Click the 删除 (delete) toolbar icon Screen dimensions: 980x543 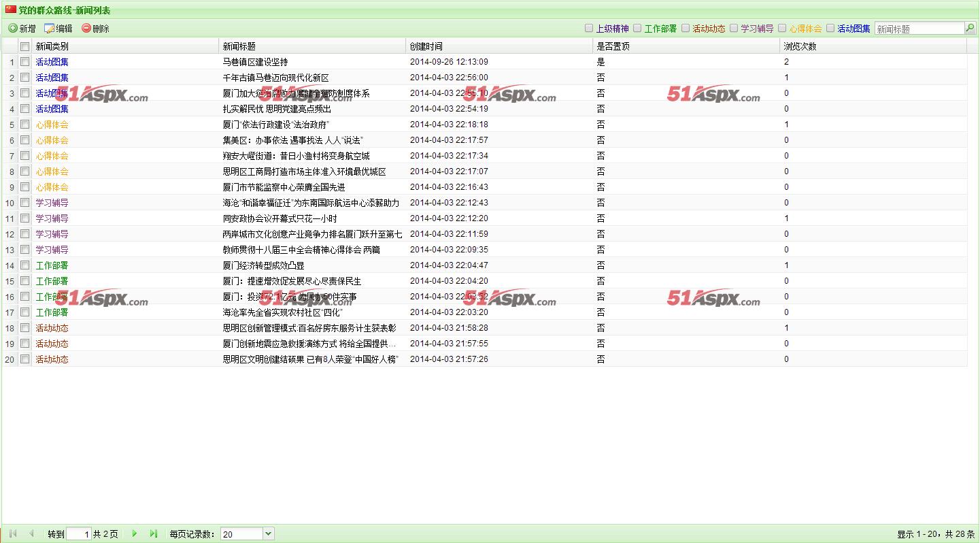coord(86,29)
